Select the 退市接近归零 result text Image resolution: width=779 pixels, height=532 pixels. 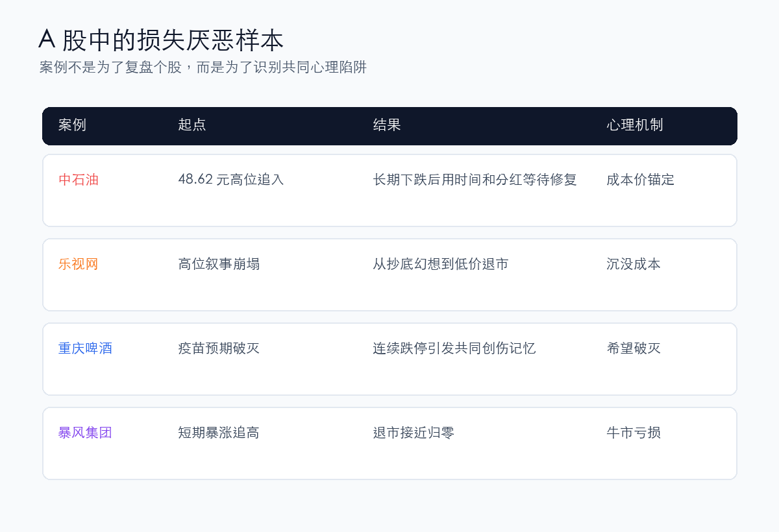pyautogui.click(x=414, y=433)
